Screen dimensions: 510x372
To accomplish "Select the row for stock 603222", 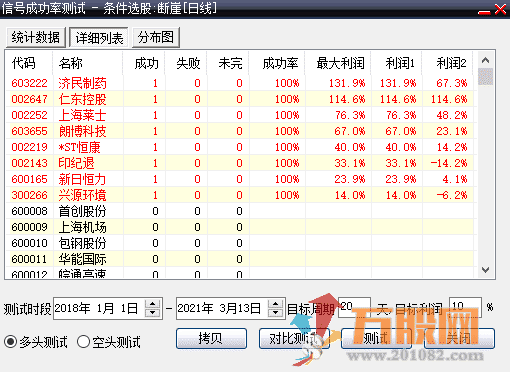I will point(239,83).
